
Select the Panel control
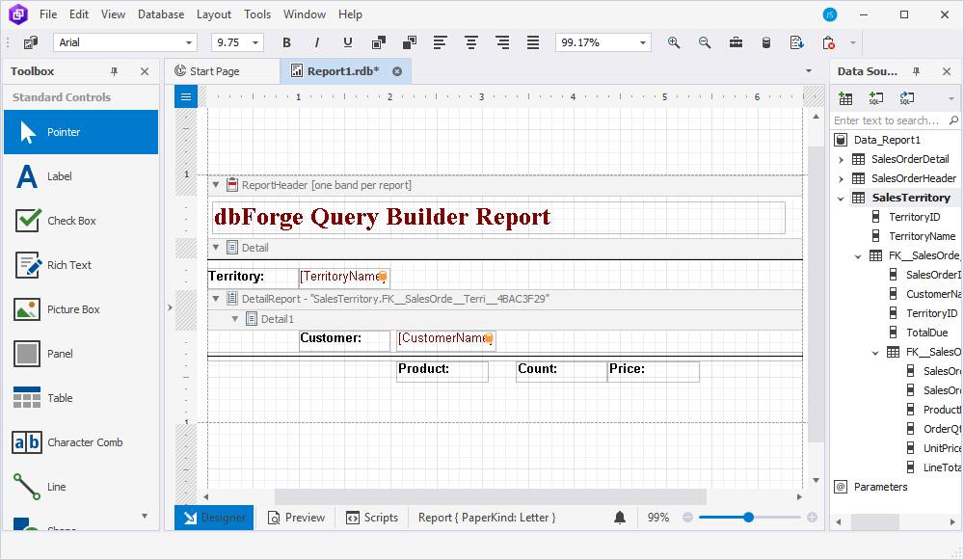point(81,354)
